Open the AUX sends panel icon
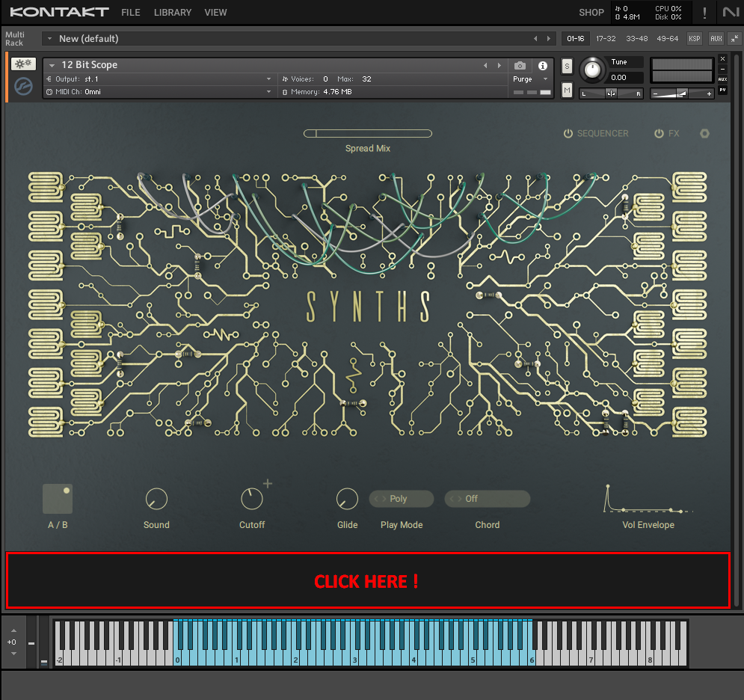 pyautogui.click(x=722, y=79)
